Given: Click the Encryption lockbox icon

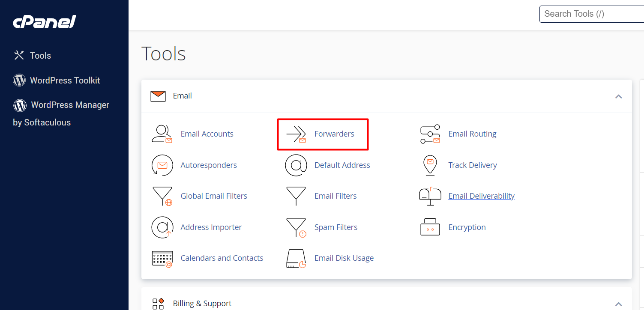Looking at the screenshot, I should pyautogui.click(x=430, y=227).
